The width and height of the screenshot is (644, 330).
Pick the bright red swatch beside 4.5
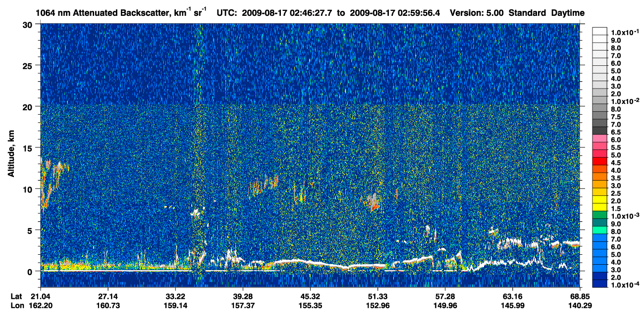tap(599, 161)
